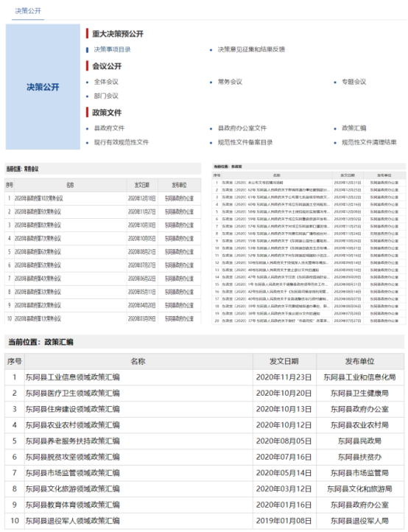Click date 2020年12月31日 in 东政发 table
408x532 pixels.
[x=348, y=183]
